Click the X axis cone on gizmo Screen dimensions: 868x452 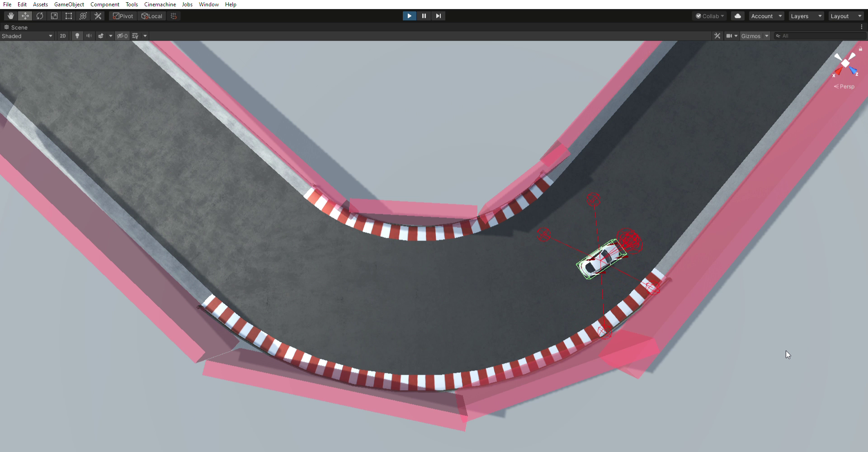click(838, 71)
